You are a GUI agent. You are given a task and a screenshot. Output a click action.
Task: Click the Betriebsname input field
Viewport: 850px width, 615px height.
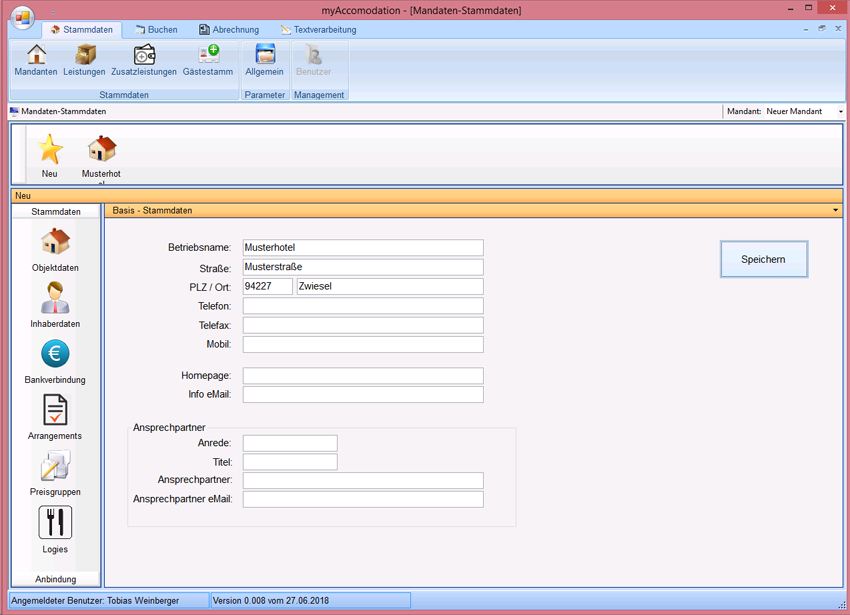363,248
